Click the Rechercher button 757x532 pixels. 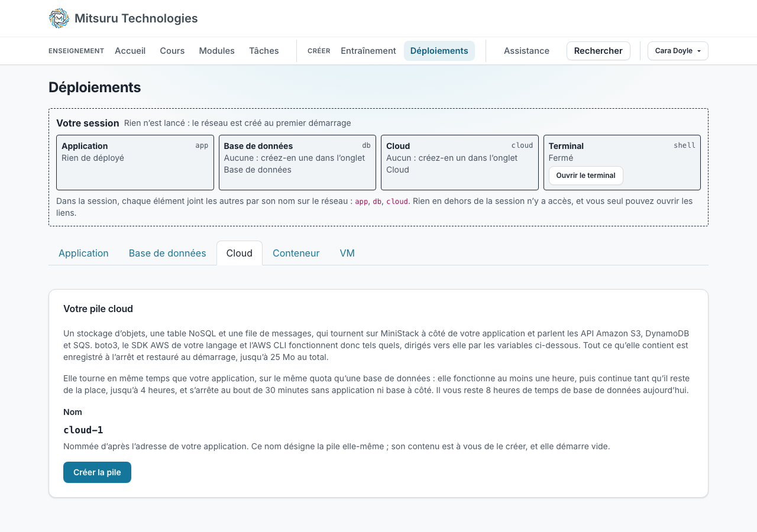point(599,51)
